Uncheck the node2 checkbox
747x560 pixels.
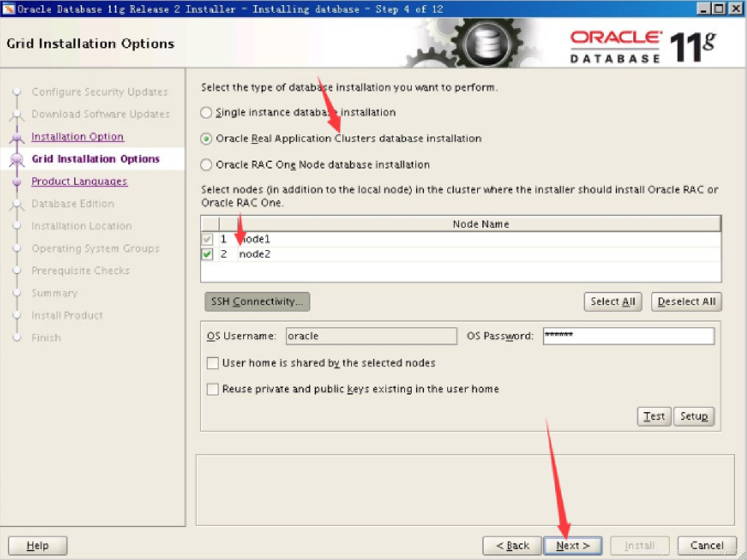pos(207,254)
